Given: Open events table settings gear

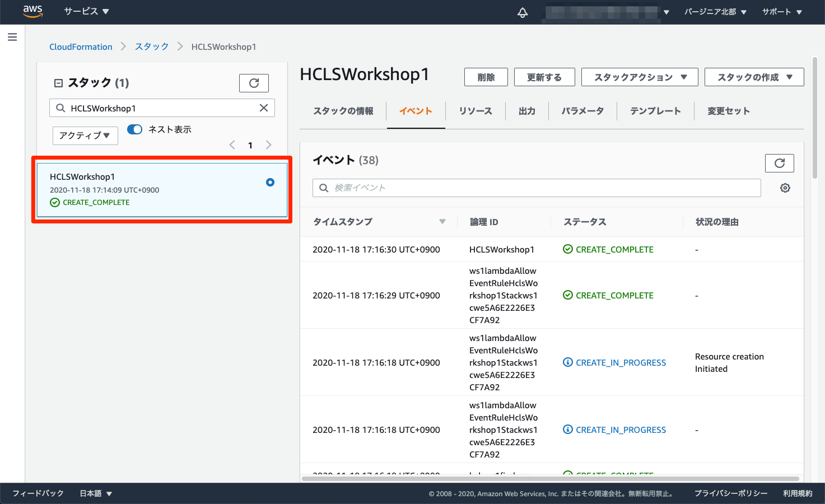Looking at the screenshot, I should pyautogui.click(x=785, y=188).
